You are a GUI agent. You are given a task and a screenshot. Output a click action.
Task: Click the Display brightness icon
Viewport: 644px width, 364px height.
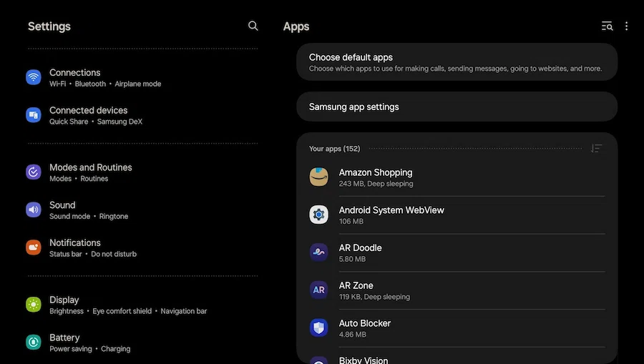[x=34, y=305]
